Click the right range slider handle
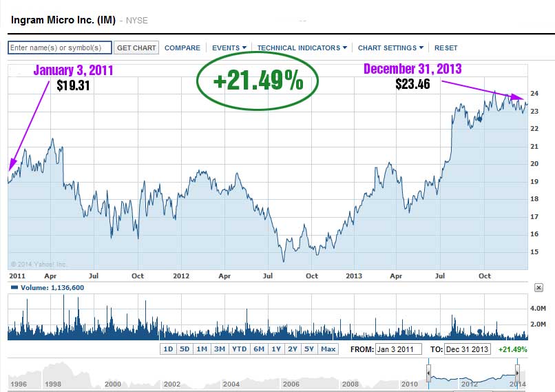 click(x=518, y=373)
